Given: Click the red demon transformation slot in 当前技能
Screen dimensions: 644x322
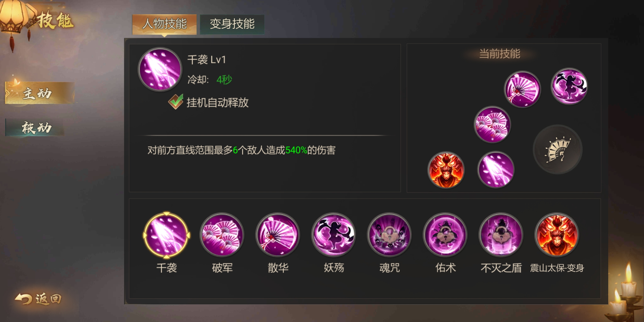Looking at the screenshot, I should pos(446,170).
